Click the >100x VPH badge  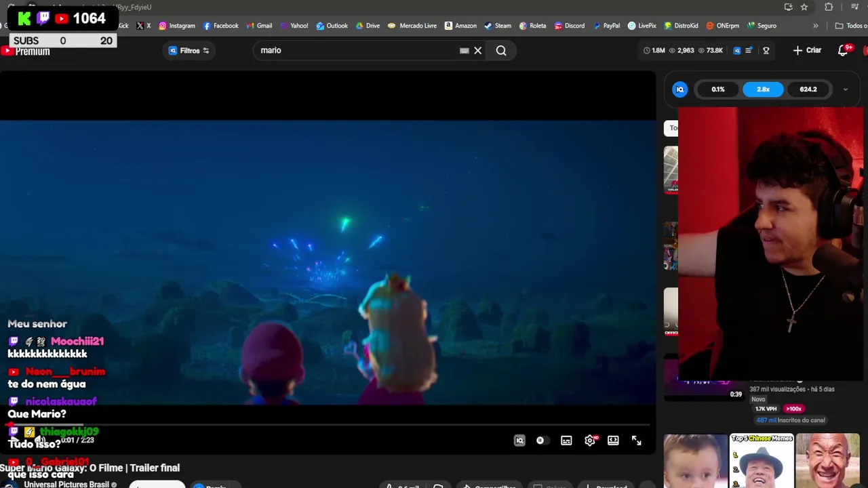click(793, 409)
